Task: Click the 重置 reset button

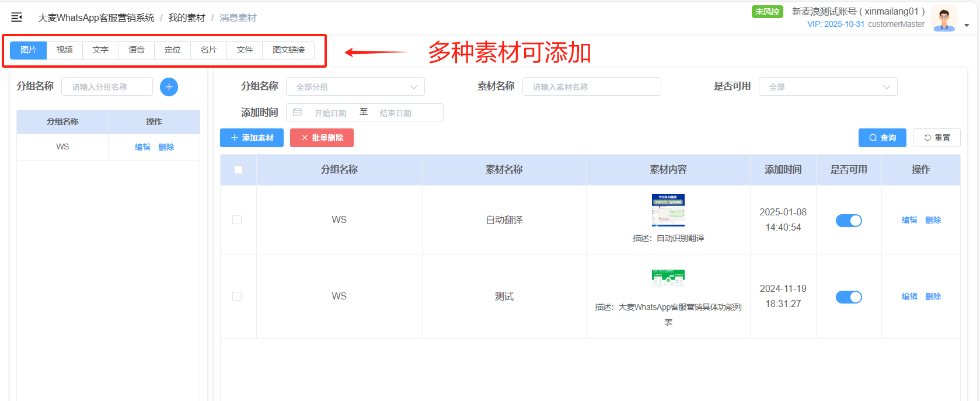Action: (937, 138)
